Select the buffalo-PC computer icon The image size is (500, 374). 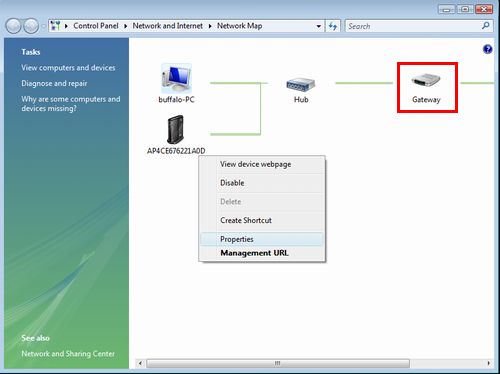coord(176,79)
